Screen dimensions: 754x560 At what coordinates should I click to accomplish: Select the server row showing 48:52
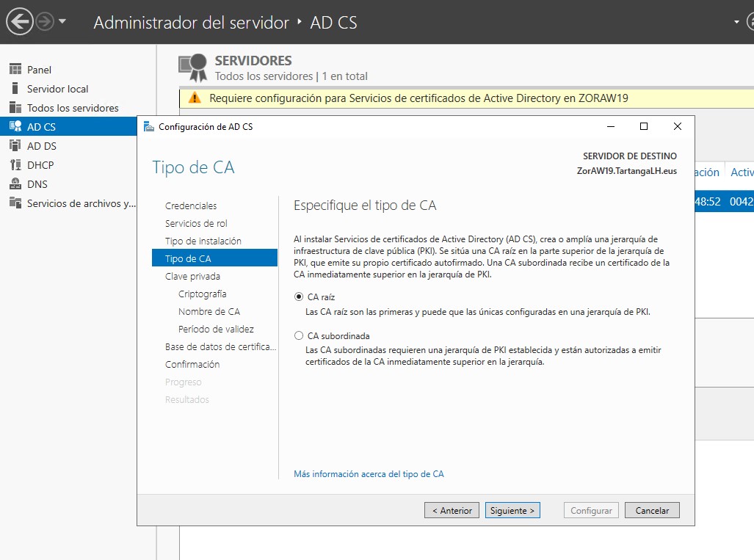(x=724, y=202)
